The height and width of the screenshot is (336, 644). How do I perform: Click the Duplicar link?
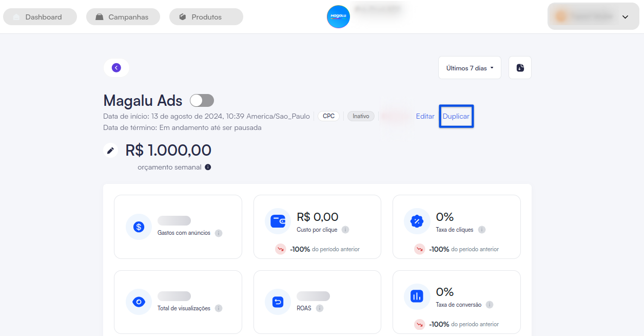[456, 116]
